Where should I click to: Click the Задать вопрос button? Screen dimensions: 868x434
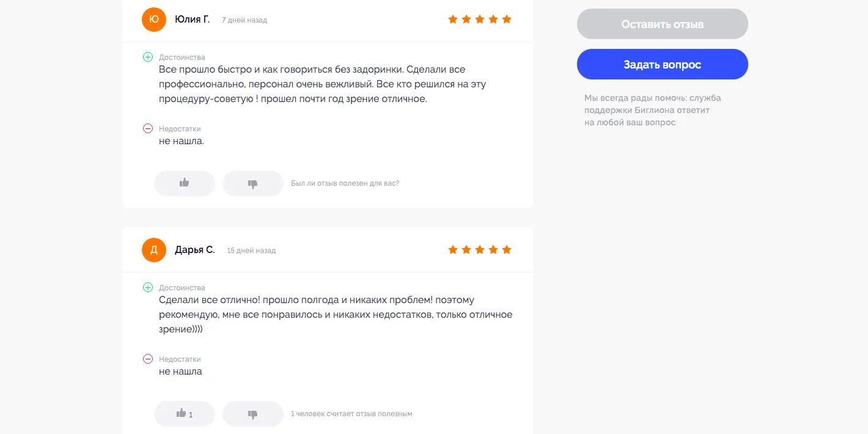(x=663, y=64)
